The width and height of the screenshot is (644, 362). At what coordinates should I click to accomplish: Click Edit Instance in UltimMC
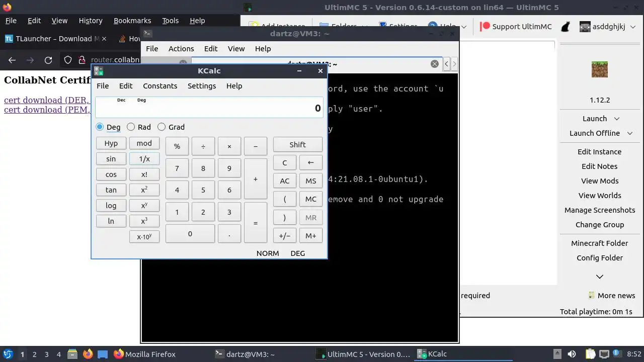click(x=600, y=152)
